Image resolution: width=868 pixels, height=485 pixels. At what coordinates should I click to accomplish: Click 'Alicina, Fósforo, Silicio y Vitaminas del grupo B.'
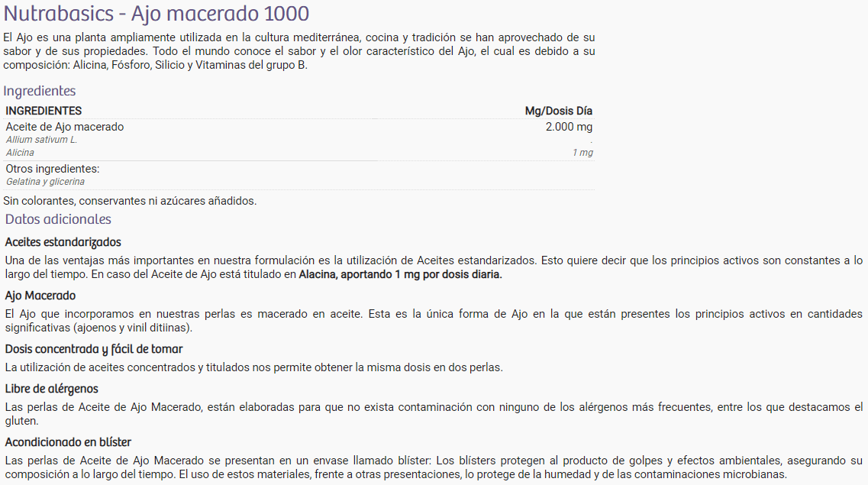point(190,65)
